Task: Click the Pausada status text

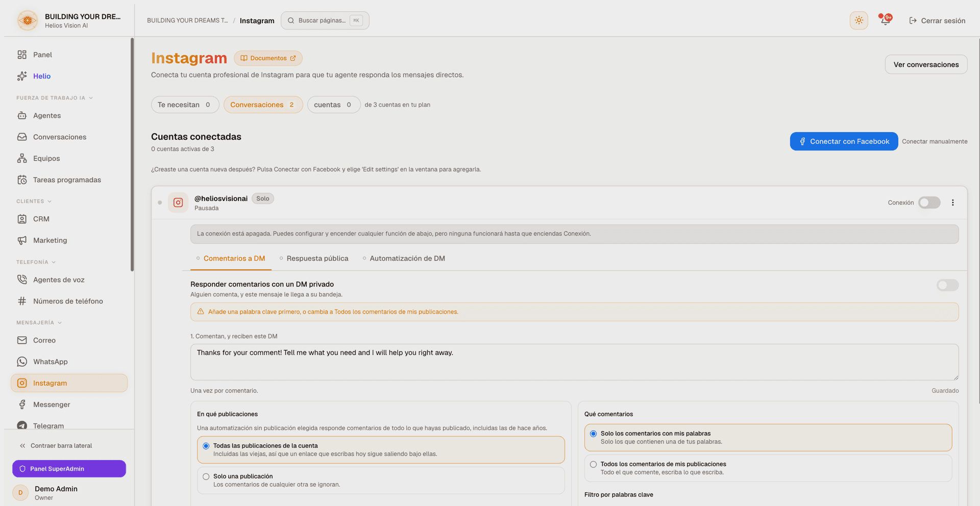Action: (x=206, y=208)
